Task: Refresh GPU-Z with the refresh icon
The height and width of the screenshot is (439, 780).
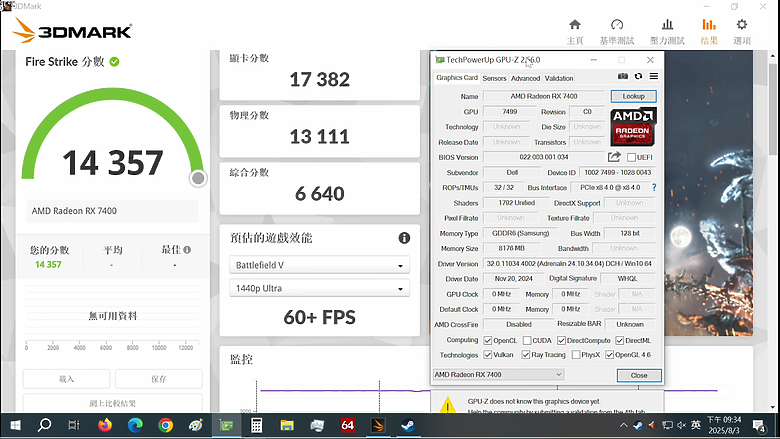Action: [x=638, y=76]
